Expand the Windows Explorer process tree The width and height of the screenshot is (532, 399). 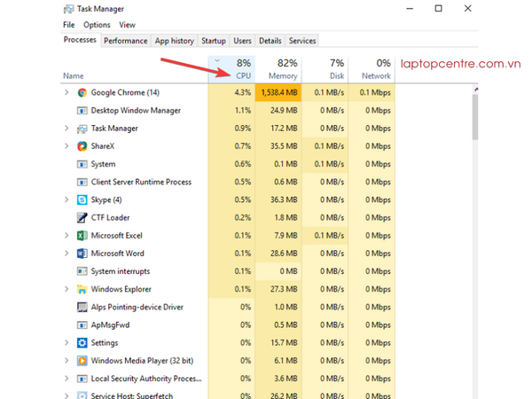coord(66,289)
